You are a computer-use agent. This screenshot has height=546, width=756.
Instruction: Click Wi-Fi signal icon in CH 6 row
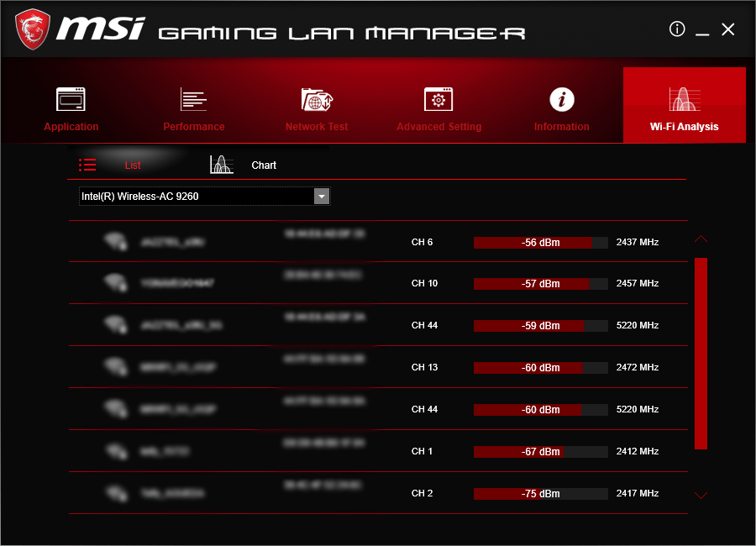point(116,241)
